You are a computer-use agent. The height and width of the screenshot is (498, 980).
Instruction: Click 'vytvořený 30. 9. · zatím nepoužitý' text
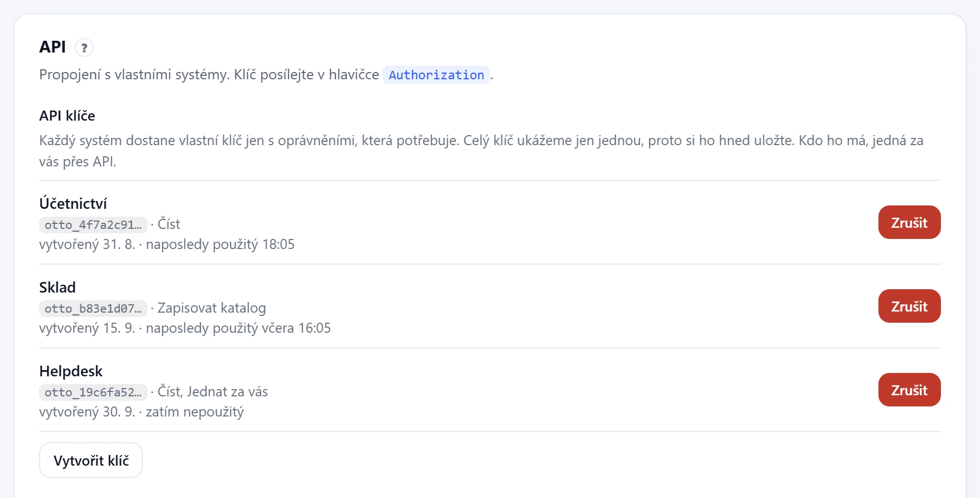[142, 412]
